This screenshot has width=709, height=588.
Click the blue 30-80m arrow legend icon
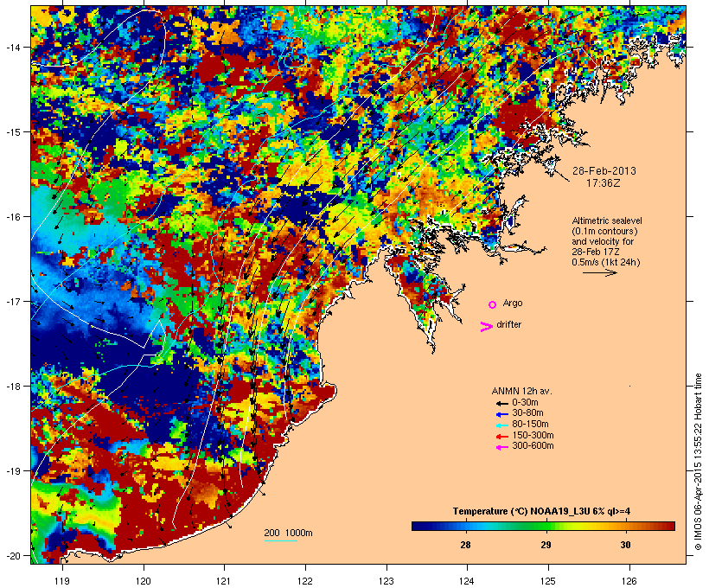click(501, 414)
